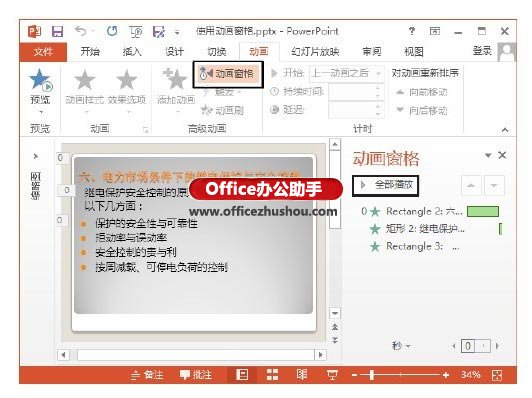Click horizontal scrollbar left arrow
Screen dimensions: 532x398
63,355
